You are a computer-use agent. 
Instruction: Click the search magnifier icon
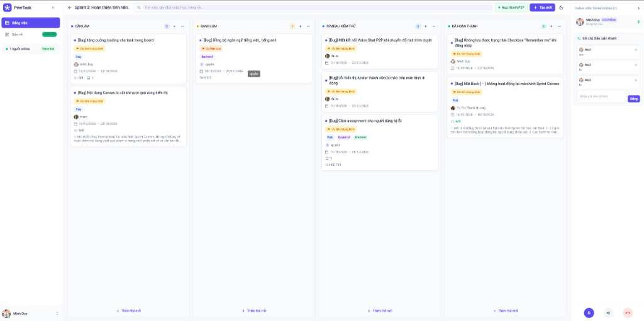pos(139,8)
